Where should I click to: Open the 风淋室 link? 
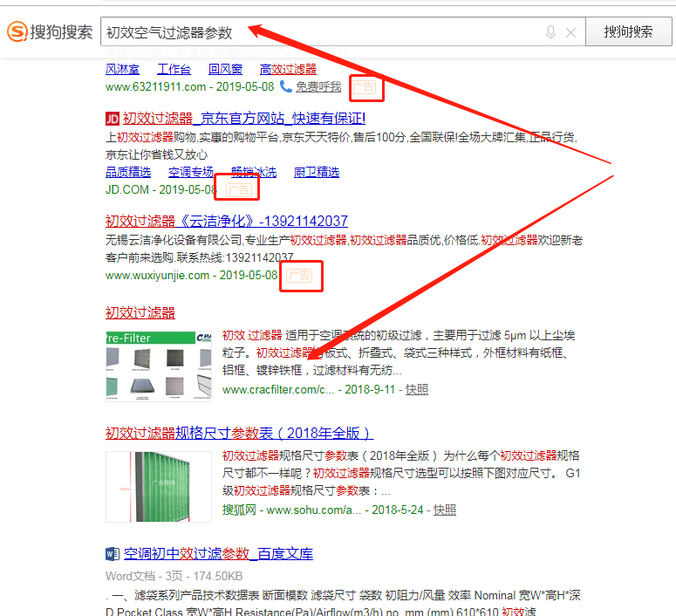122,69
